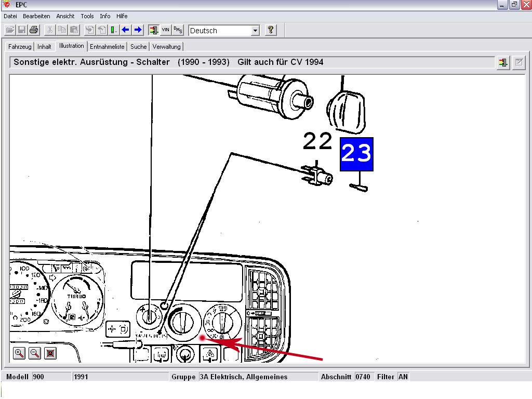Image resolution: width=532 pixels, height=399 pixels.
Task: Zoom in with magnifier plus icon
Action: pyautogui.click(x=19, y=353)
